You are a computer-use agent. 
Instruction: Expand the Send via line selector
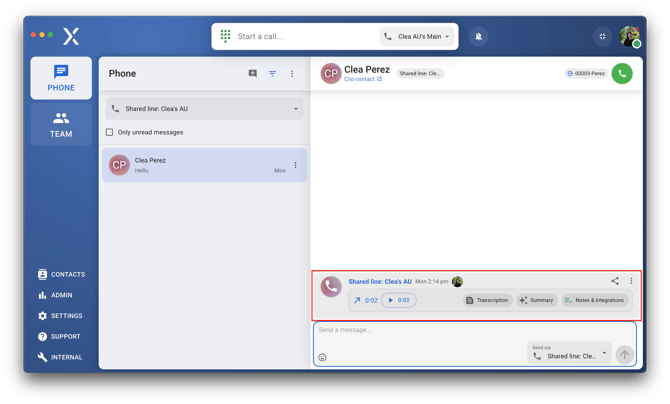tap(570, 353)
